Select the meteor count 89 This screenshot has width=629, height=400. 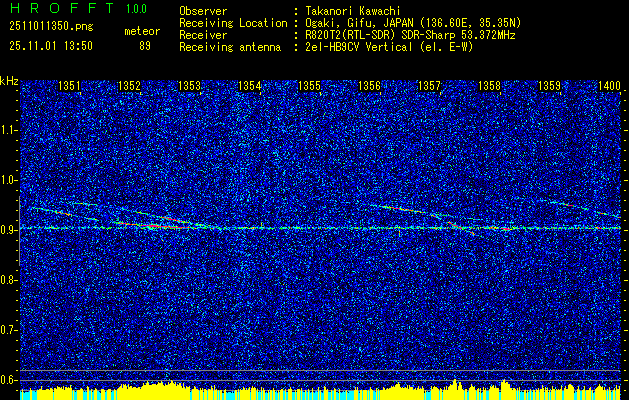[145, 46]
